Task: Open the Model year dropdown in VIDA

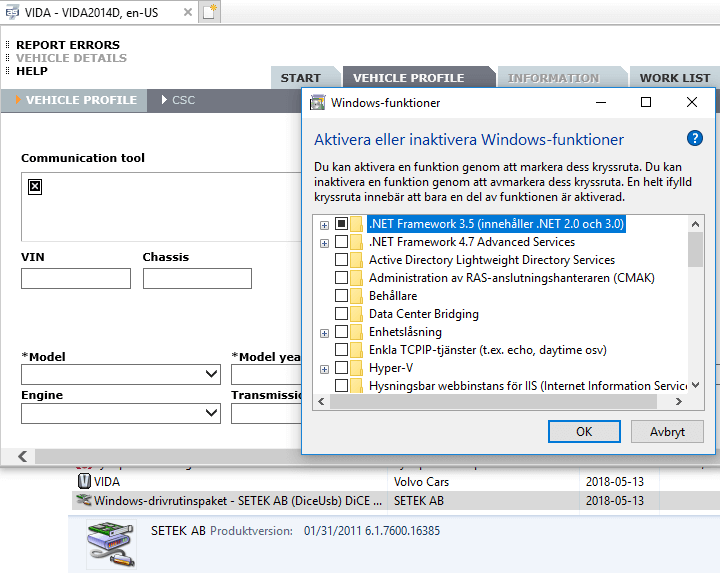Action: pyautogui.click(x=266, y=374)
